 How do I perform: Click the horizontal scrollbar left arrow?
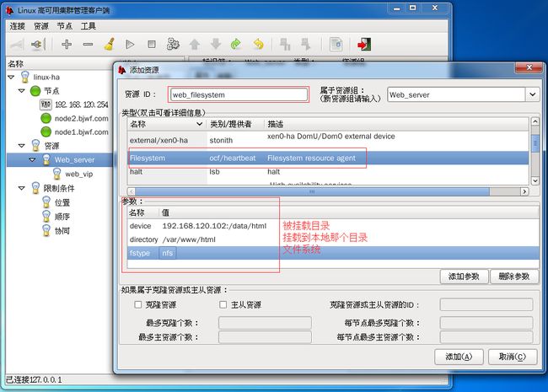[x=132, y=191]
